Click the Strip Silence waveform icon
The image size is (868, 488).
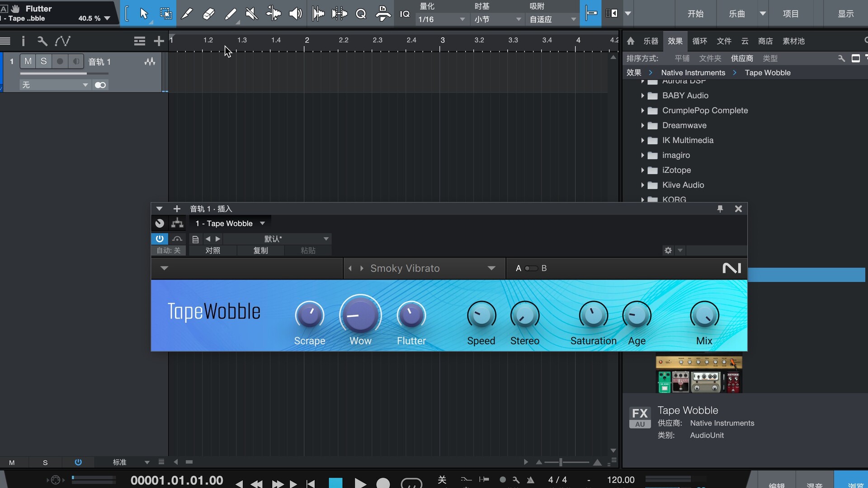point(318,14)
